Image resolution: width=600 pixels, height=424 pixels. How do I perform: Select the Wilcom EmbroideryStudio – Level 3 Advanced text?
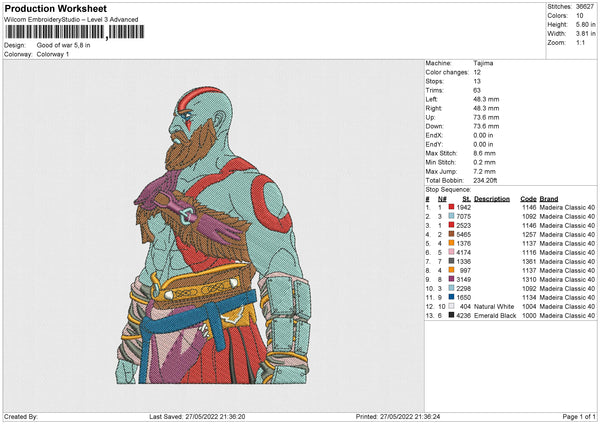(71, 20)
